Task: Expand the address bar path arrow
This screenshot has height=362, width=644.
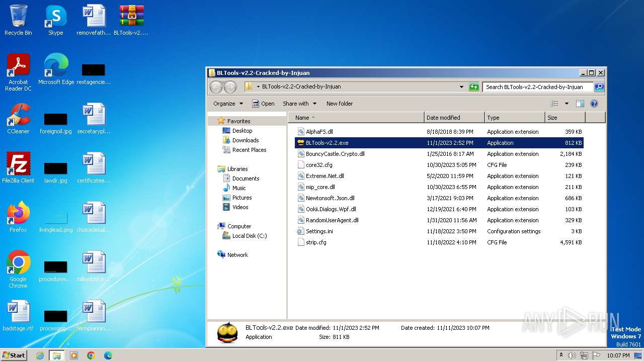Action: (258, 86)
